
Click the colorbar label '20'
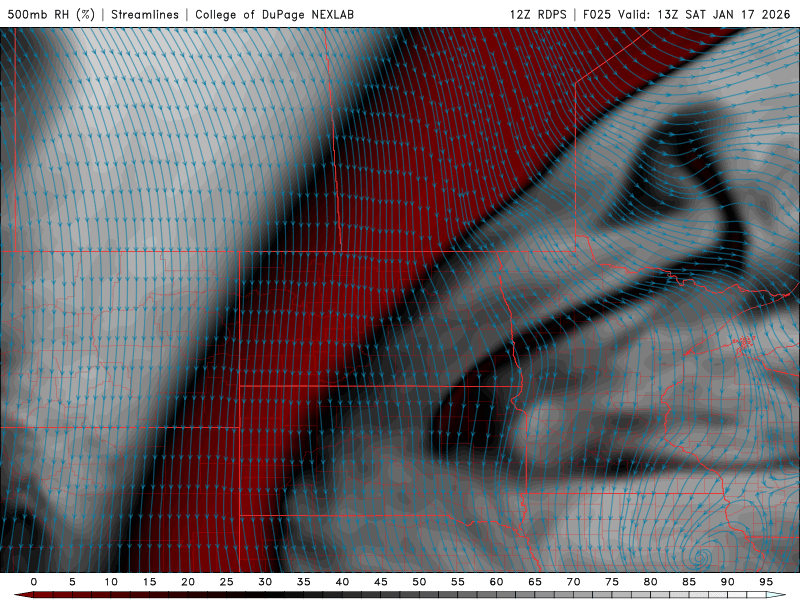[x=188, y=582]
